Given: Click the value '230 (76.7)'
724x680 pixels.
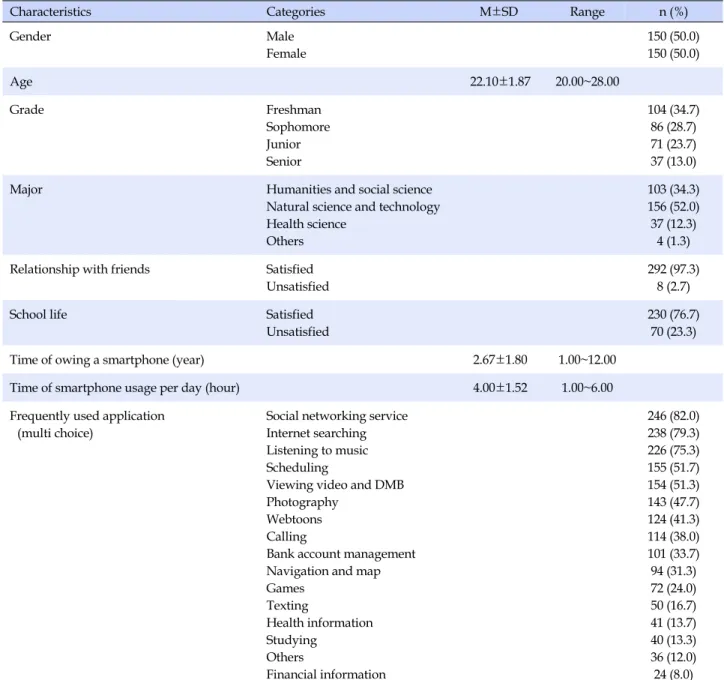Looking at the screenshot, I should pyautogui.click(x=673, y=315).
